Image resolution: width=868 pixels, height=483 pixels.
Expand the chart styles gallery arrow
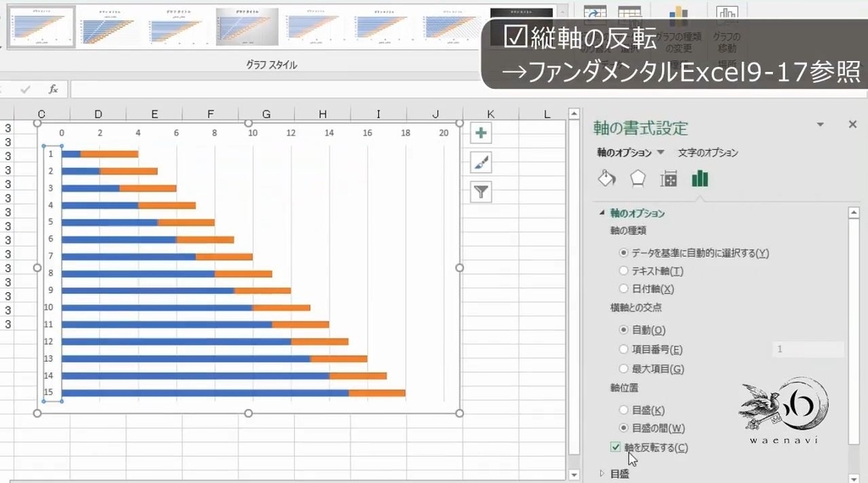point(563,12)
